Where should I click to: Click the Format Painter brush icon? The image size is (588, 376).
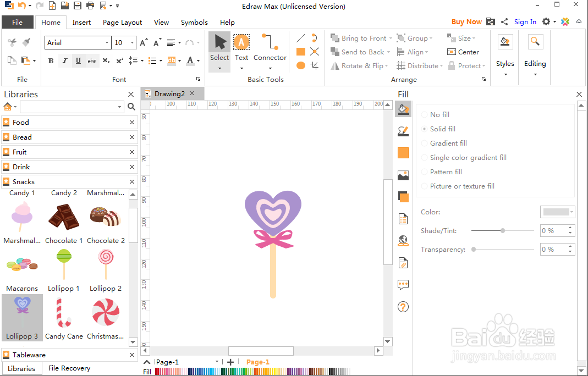(26, 42)
